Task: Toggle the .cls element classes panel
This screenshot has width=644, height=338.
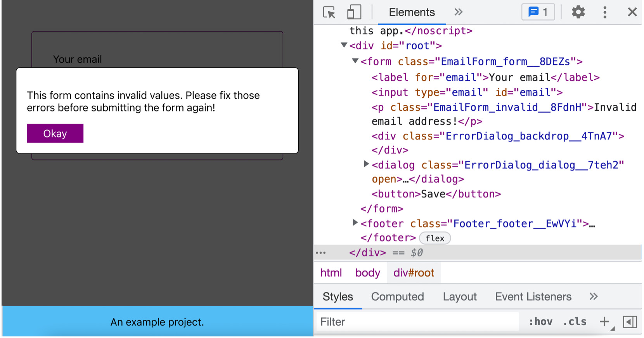Action: (575, 322)
